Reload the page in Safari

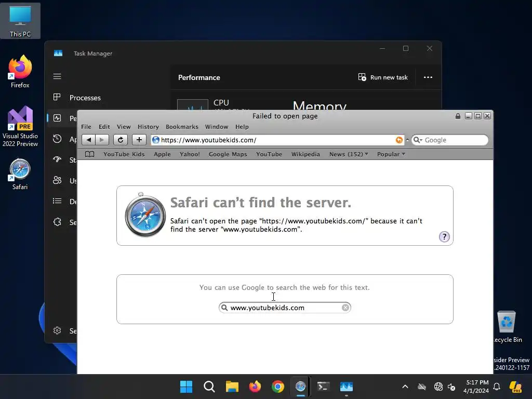121,140
